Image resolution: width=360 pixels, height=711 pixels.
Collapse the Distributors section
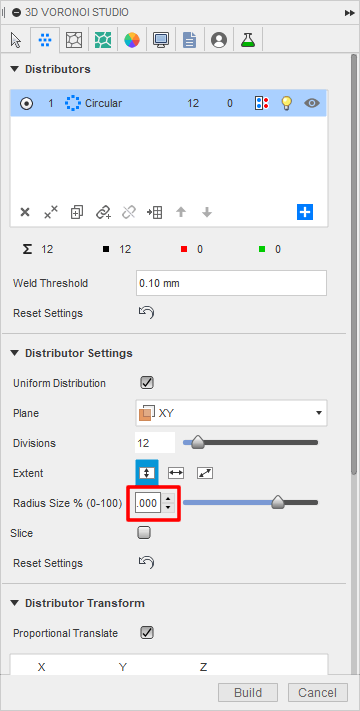pyautogui.click(x=15, y=69)
